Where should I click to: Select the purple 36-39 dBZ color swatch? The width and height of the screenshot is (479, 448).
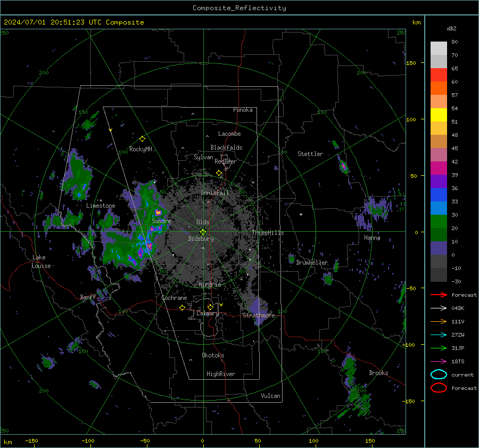point(439,182)
